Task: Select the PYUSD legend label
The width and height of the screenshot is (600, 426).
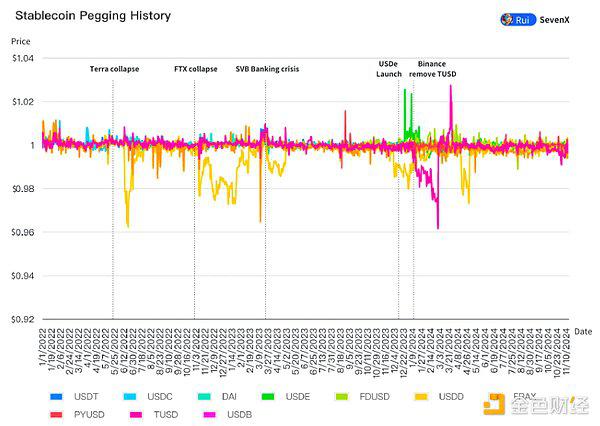Action: (89, 415)
